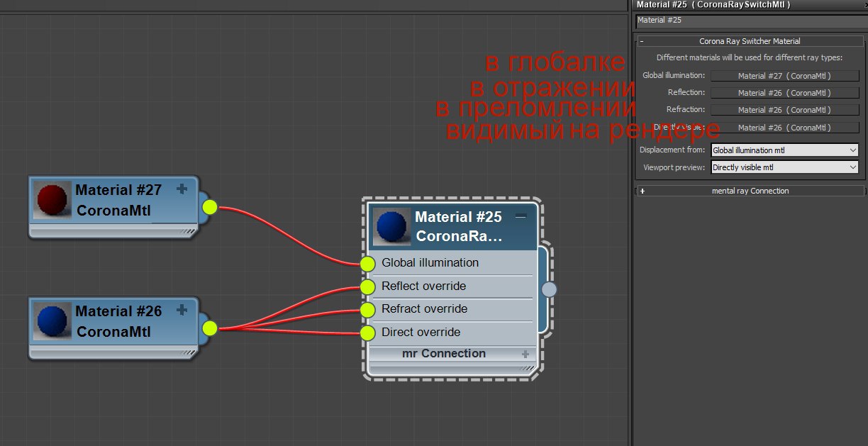Image resolution: width=868 pixels, height=446 pixels.
Task: Click the Material #27 output socket
Action: [x=209, y=207]
